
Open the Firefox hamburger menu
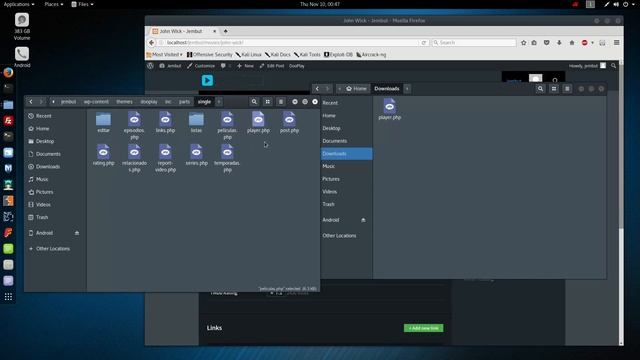click(x=616, y=42)
